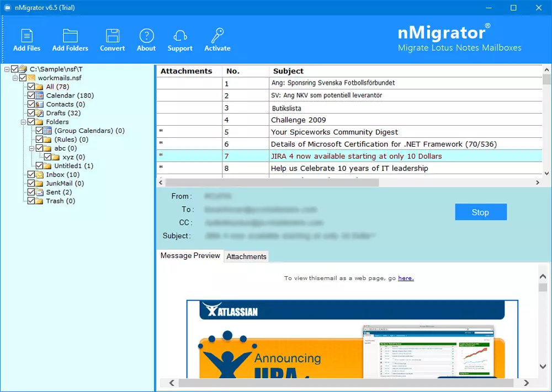Collapse the abc folder node
Viewport: 552px width, 392px height.
(31, 148)
